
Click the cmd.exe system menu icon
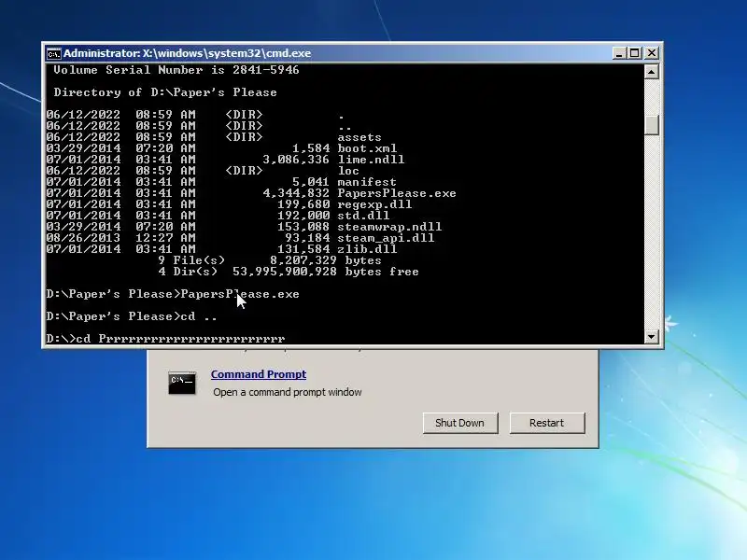[x=53, y=53]
